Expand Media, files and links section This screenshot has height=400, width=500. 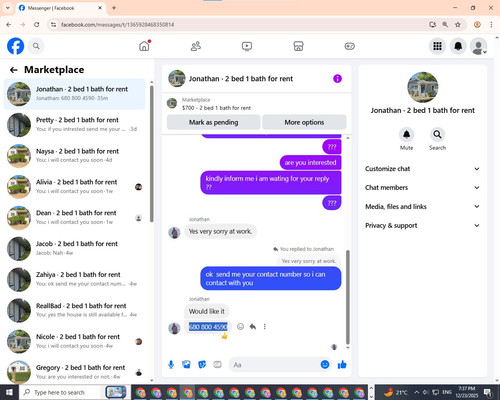tap(422, 207)
